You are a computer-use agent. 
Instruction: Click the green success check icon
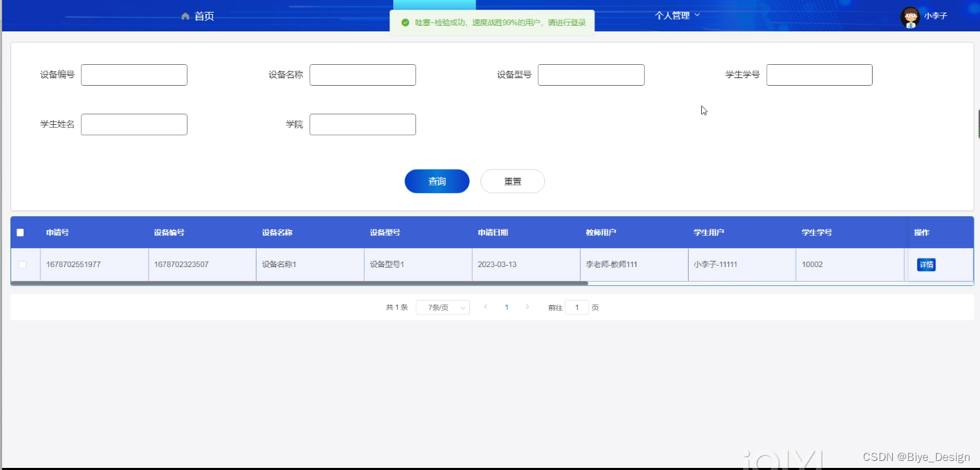[405, 22]
